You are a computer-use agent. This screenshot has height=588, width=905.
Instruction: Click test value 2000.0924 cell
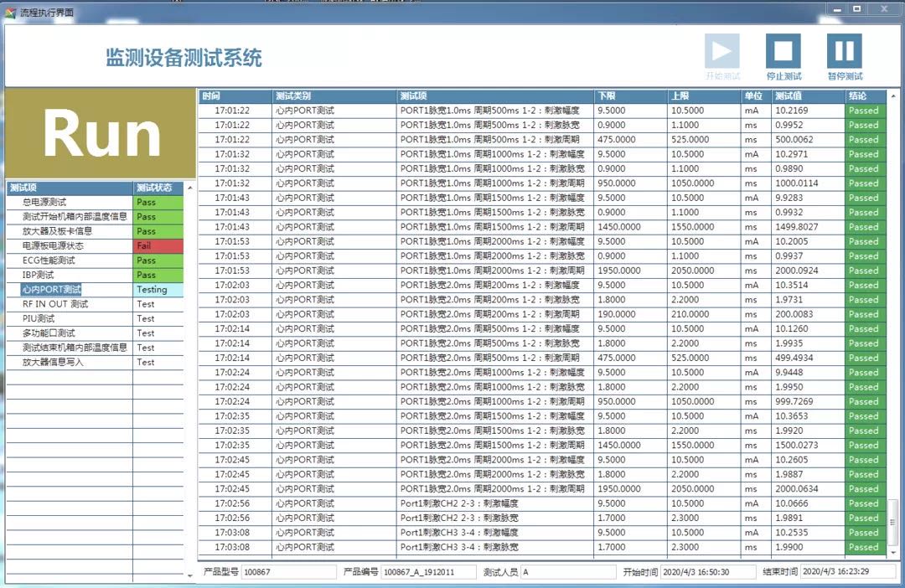tap(808, 271)
